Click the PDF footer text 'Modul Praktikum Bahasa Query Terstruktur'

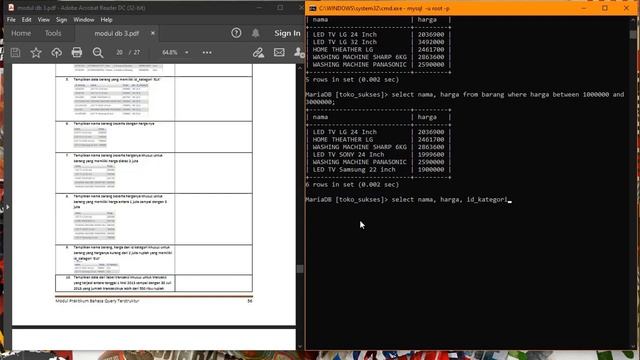point(97,301)
